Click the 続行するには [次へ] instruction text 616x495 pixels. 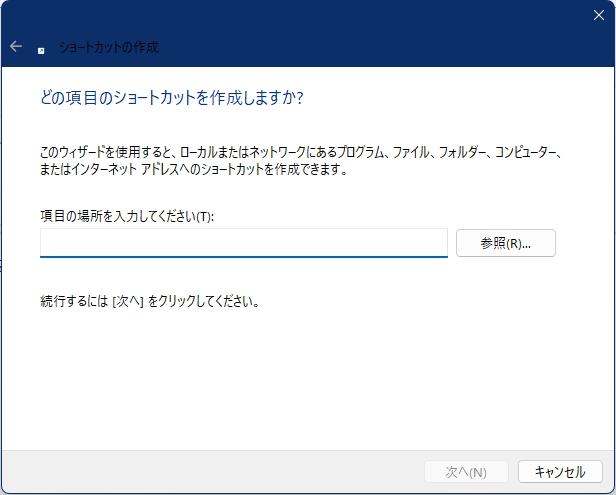149,301
